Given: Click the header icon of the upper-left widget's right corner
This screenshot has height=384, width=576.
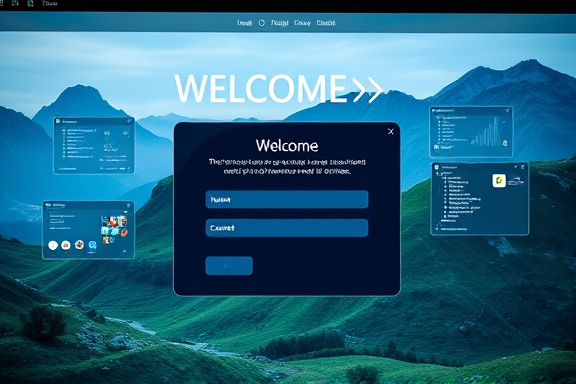Looking at the screenshot, I should coord(129,121).
